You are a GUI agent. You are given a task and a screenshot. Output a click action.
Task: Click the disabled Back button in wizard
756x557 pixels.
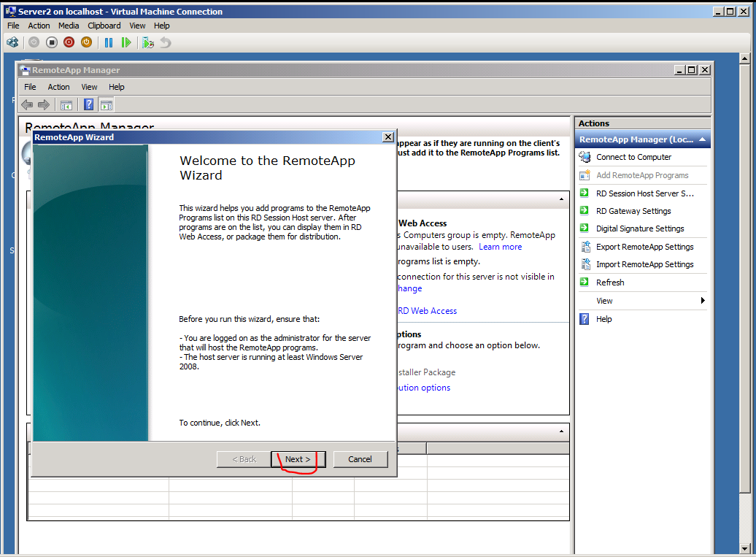[x=244, y=459]
